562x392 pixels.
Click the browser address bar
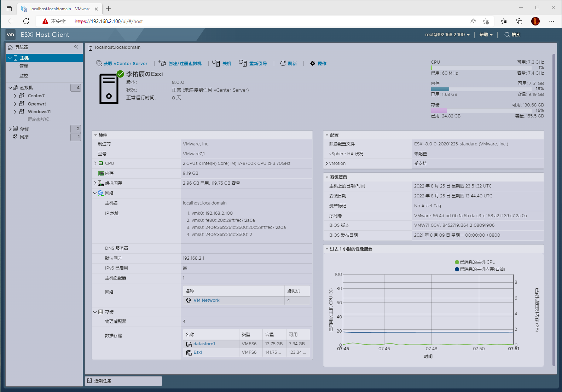pyautogui.click(x=269, y=21)
